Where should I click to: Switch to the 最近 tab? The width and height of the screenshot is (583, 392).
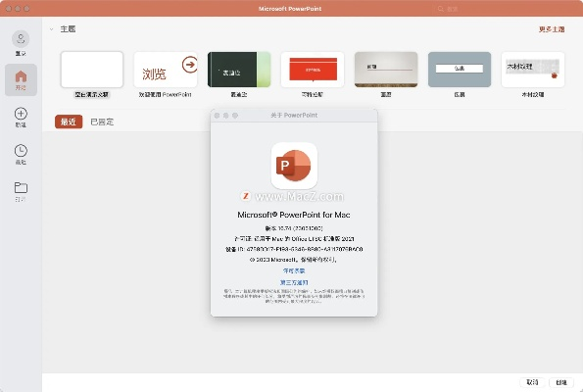pos(69,122)
